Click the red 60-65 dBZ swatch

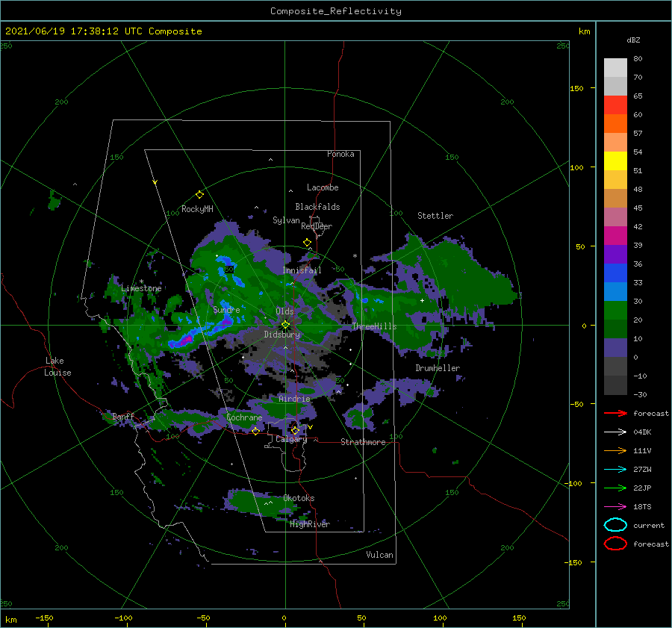[x=615, y=105]
